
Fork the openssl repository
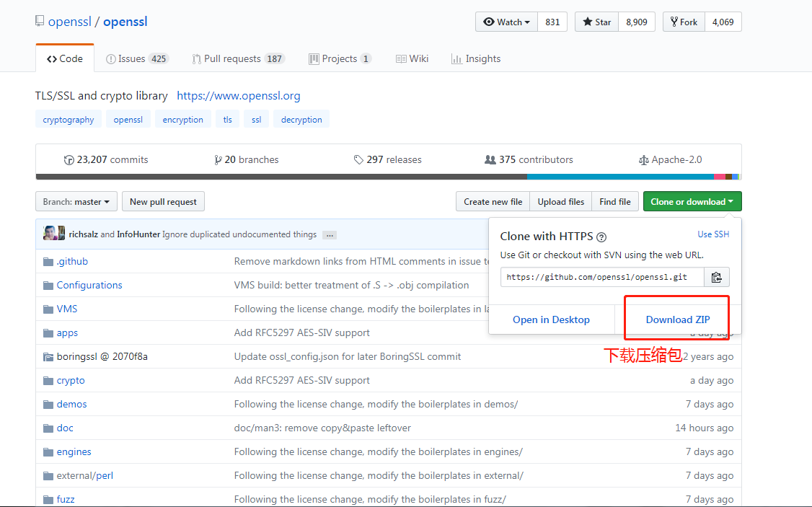684,22
